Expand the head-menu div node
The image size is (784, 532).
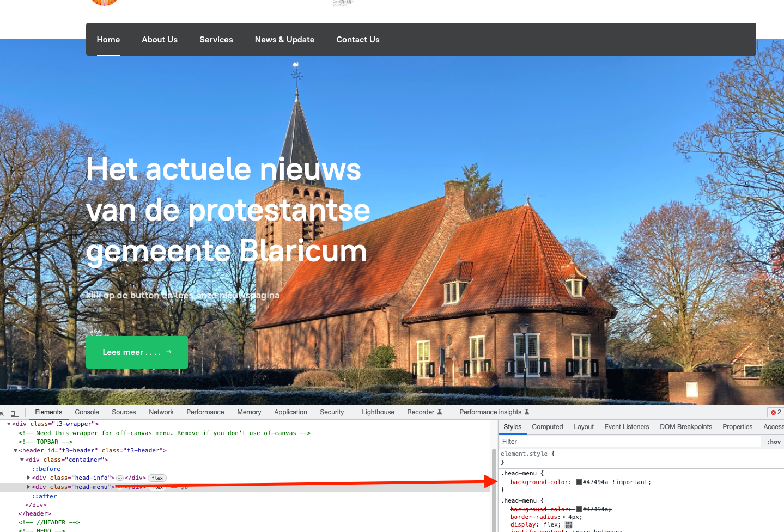(x=28, y=487)
